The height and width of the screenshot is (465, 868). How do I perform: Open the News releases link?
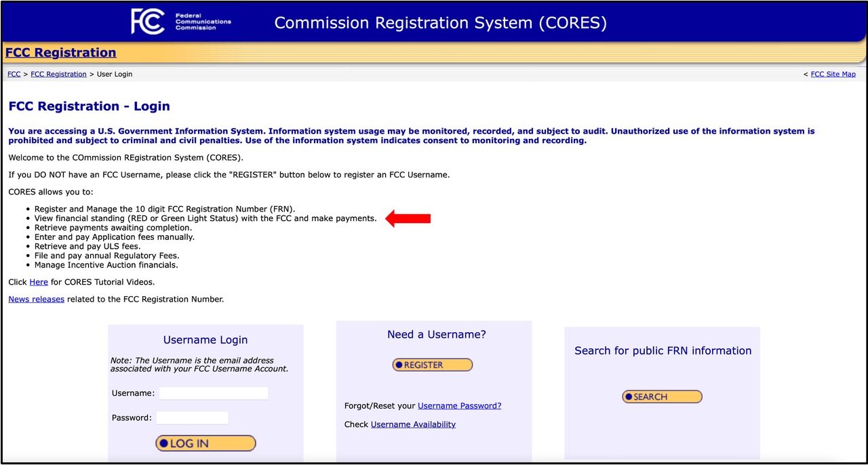pos(36,299)
